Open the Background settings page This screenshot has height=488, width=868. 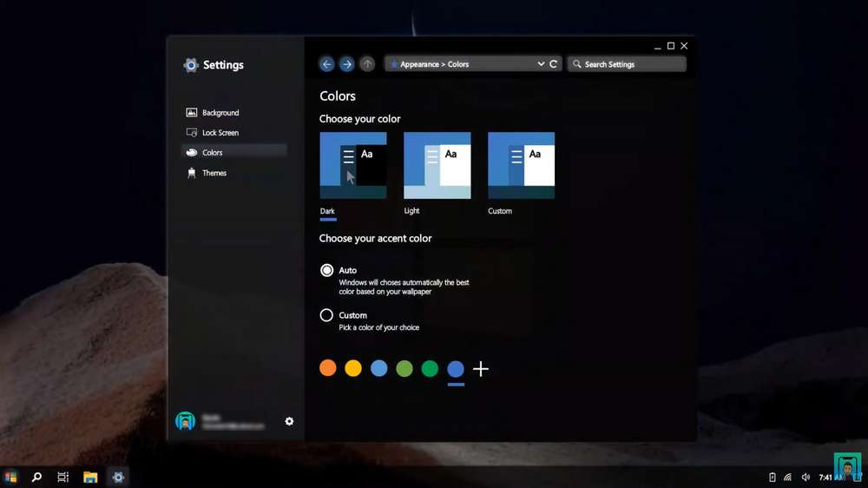tap(234, 112)
